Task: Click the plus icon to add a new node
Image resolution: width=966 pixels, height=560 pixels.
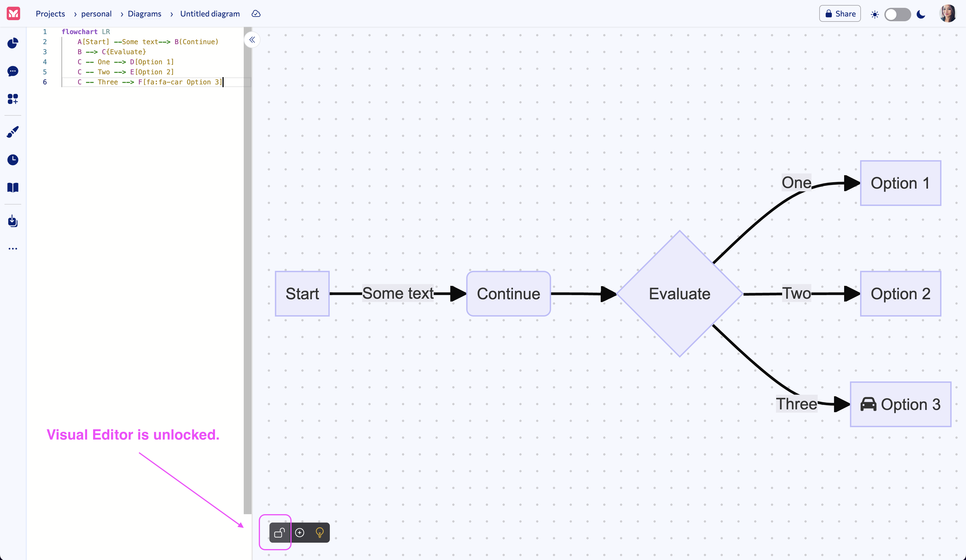Action: pos(300,532)
